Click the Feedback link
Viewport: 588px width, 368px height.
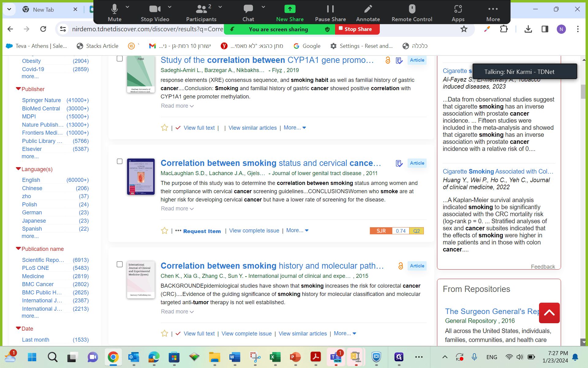tap(543, 266)
